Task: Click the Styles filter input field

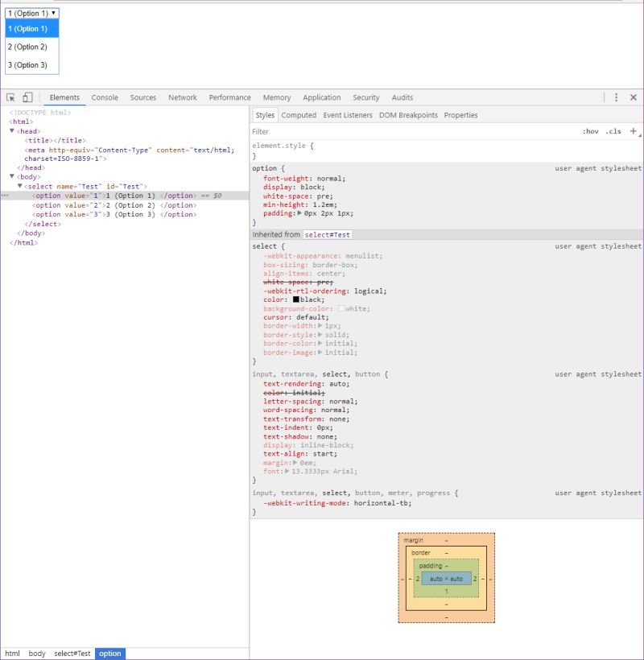Action: 322,130
